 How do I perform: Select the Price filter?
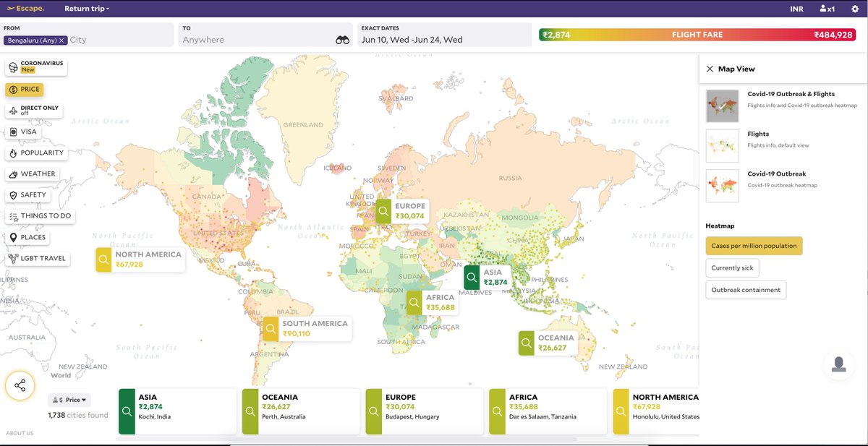pos(25,90)
